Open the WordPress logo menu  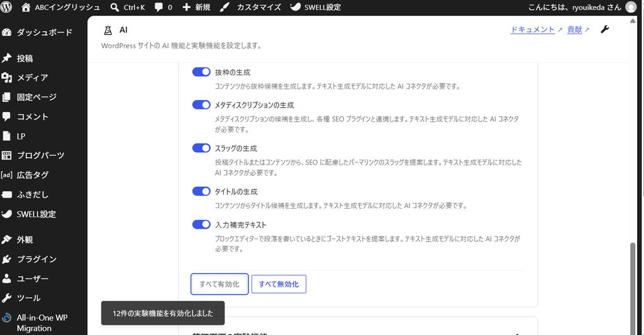pos(6,7)
